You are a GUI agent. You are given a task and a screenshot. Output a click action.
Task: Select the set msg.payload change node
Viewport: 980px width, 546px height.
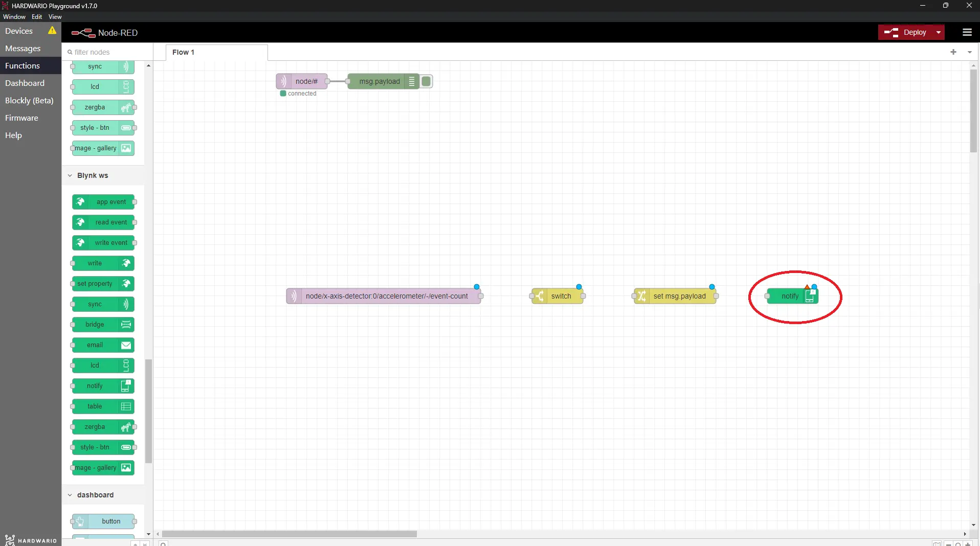tap(675, 296)
